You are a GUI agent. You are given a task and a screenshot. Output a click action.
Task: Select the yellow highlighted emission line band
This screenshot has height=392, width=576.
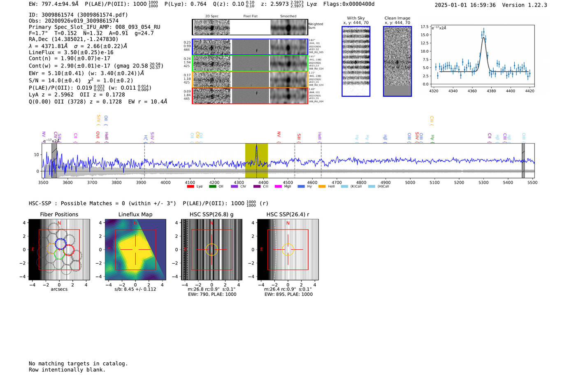[256, 160]
